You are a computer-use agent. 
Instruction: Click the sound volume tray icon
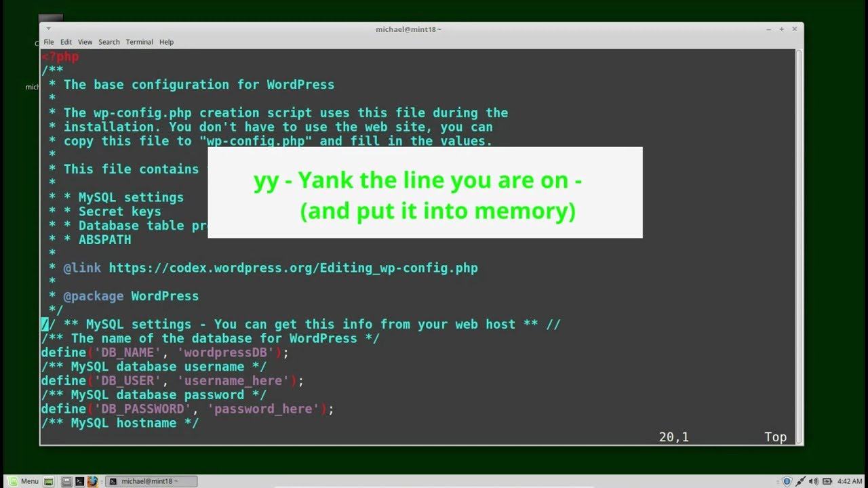[814, 481]
